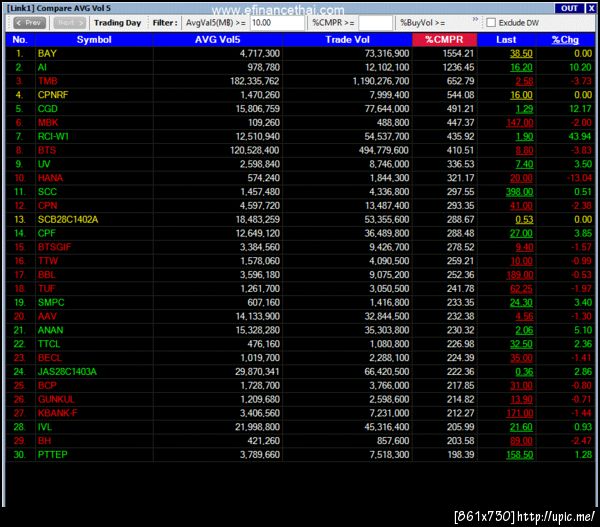Select the KBANK-F symbol
The height and width of the screenshot is (527, 600).
coord(57,413)
